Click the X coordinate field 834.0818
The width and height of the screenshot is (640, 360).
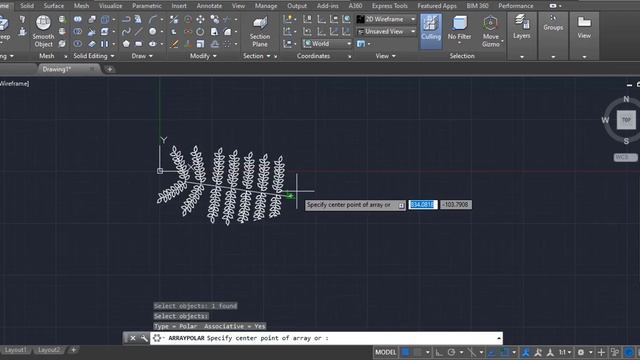click(x=423, y=204)
